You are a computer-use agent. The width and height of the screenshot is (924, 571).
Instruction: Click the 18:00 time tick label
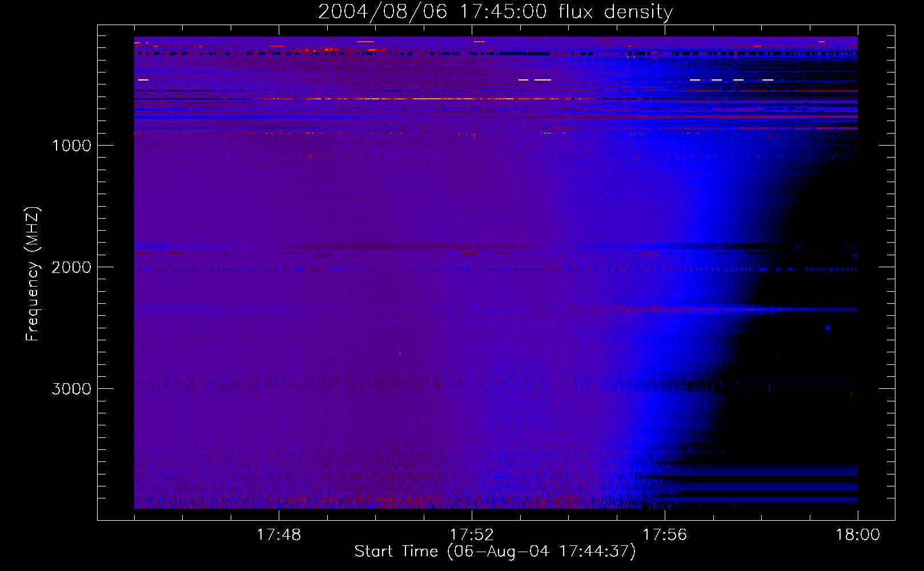coord(858,535)
